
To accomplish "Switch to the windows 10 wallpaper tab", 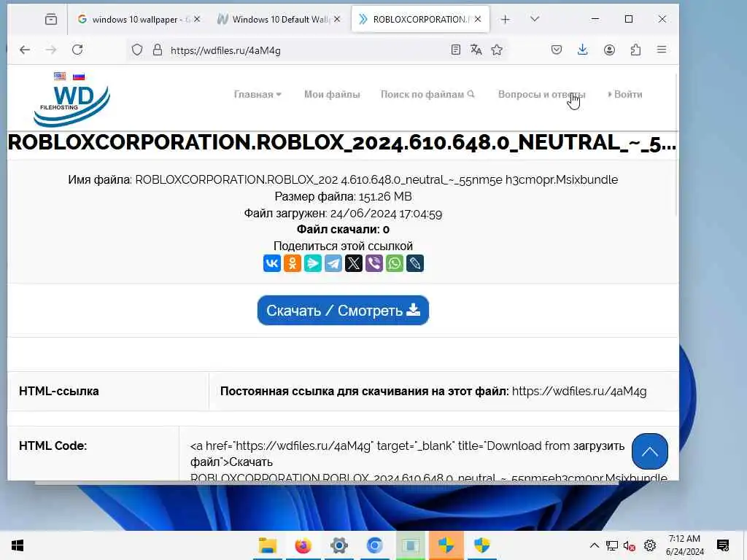I will point(135,19).
